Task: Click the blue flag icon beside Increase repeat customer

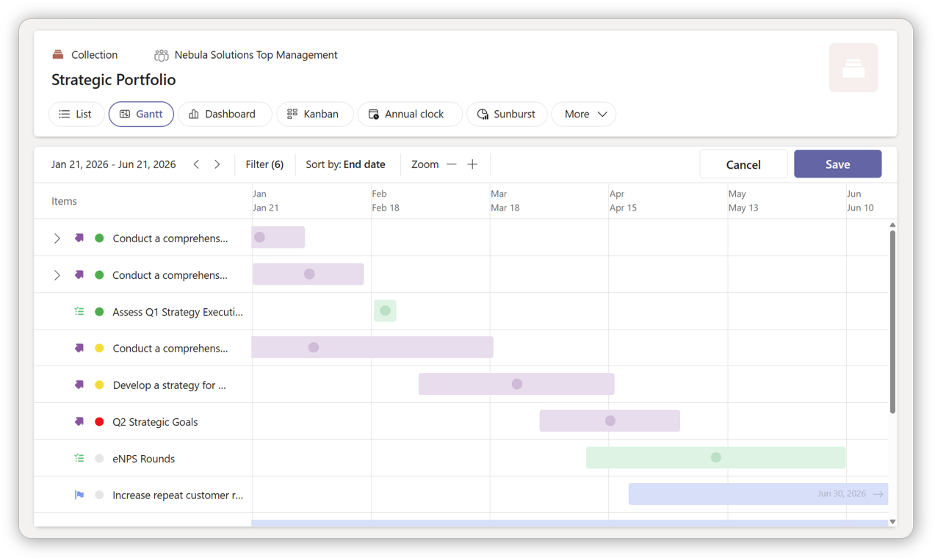Action: 79,495
